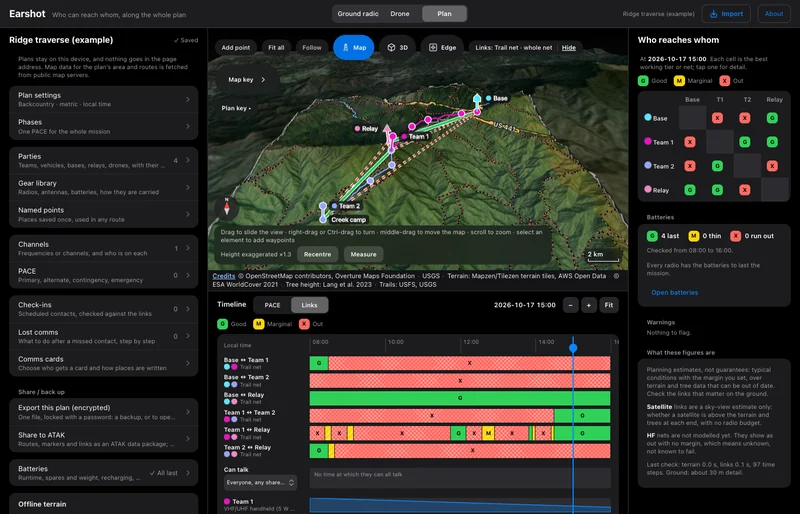Image resolution: width=800 pixels, height=514 pixels.
Task: Click the Edge view icon
Action: pyautogui.click(x=433, y=47)
